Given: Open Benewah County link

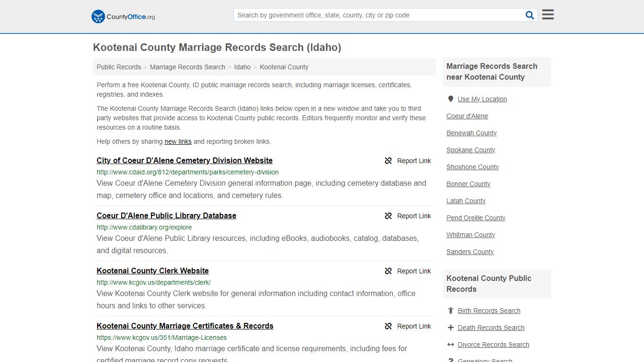Looking at the screenshot, I should tap(471, 133).
